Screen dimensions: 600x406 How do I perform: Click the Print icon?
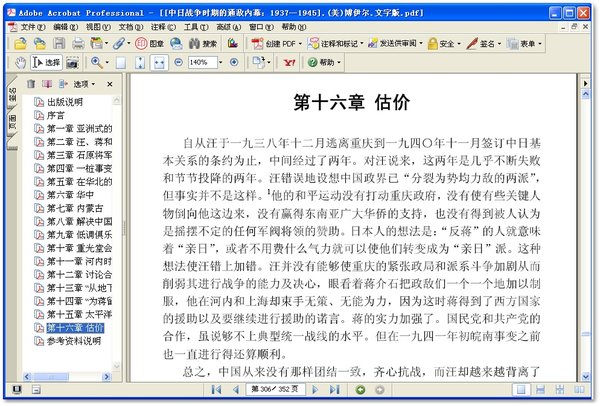(78, 44)
